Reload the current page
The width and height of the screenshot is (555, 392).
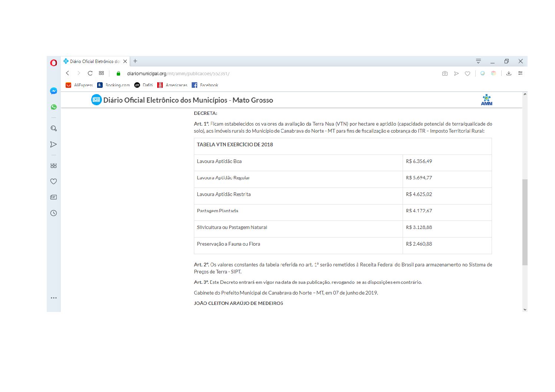(90, 73)
